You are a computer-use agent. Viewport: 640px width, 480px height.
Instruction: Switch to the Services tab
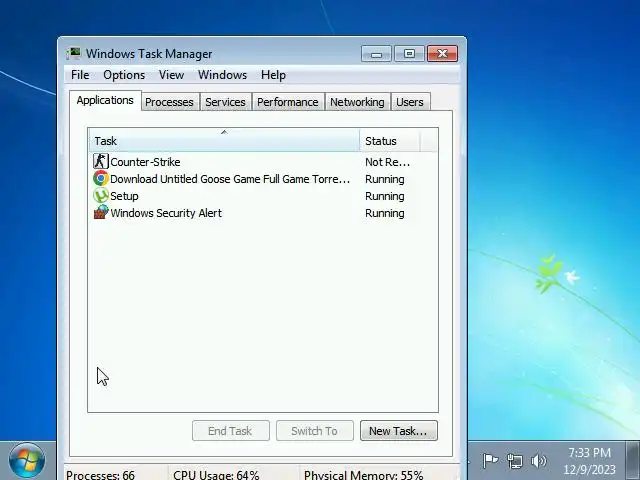pyautogui.click(x=225, y=102)
